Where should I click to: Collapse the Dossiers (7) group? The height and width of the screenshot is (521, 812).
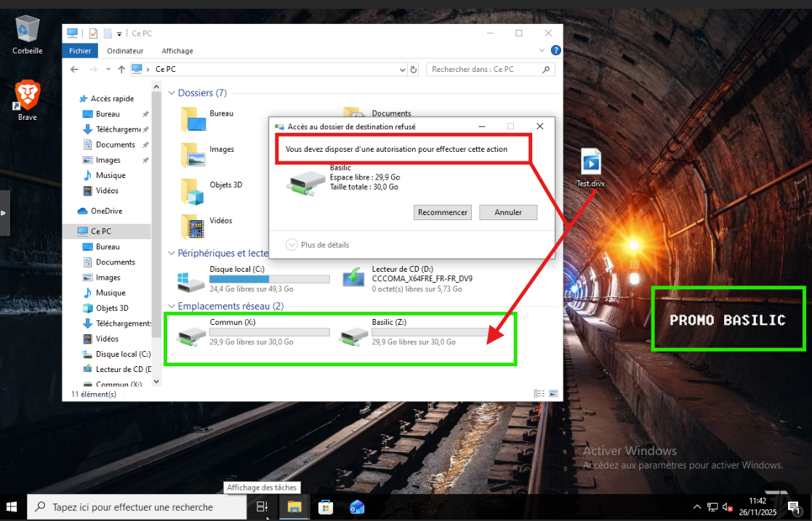click(172, 93)
